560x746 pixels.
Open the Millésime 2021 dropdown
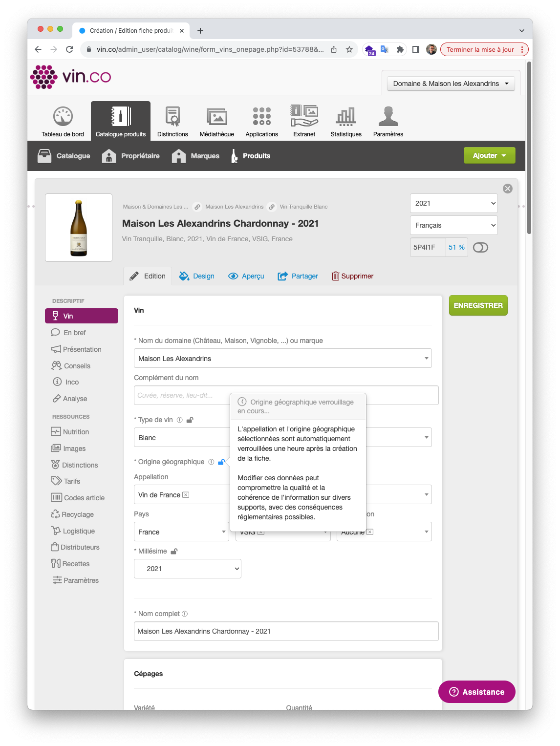[x=188, y=569]
